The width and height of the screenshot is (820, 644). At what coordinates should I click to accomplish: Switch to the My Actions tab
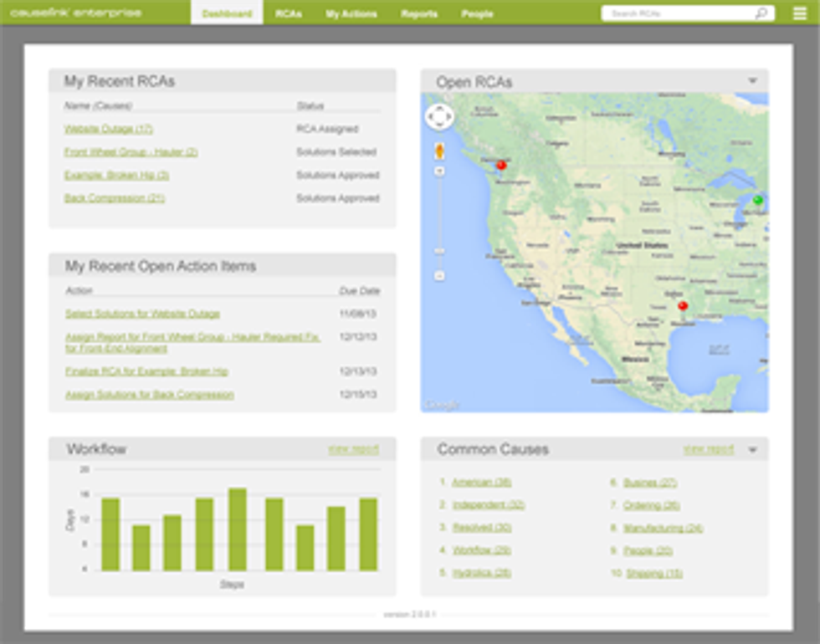[x=351, y=13]
